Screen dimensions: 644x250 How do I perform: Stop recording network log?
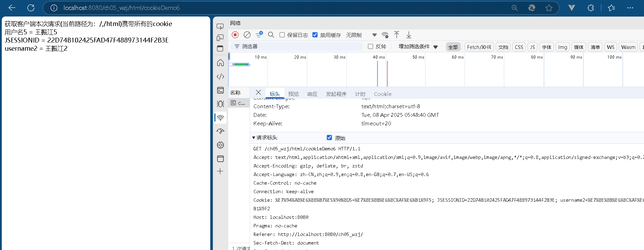pos(235,35)
